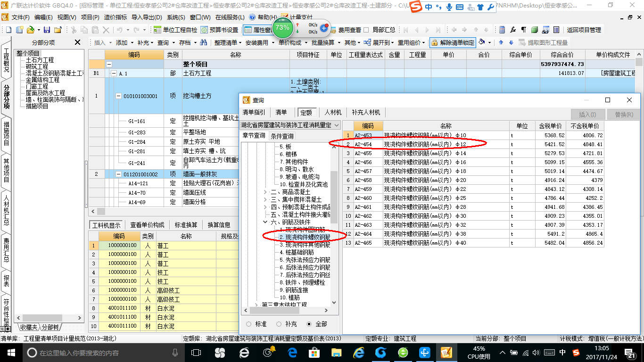Switch to 查看单价构成 tab
This screenshot has width=644, height=362.
click(x=148, y=225)
